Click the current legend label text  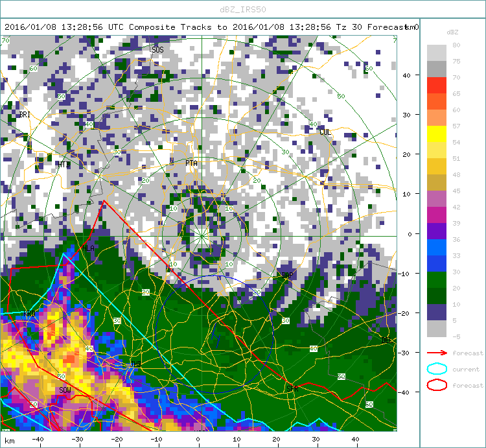pos(466,370)
